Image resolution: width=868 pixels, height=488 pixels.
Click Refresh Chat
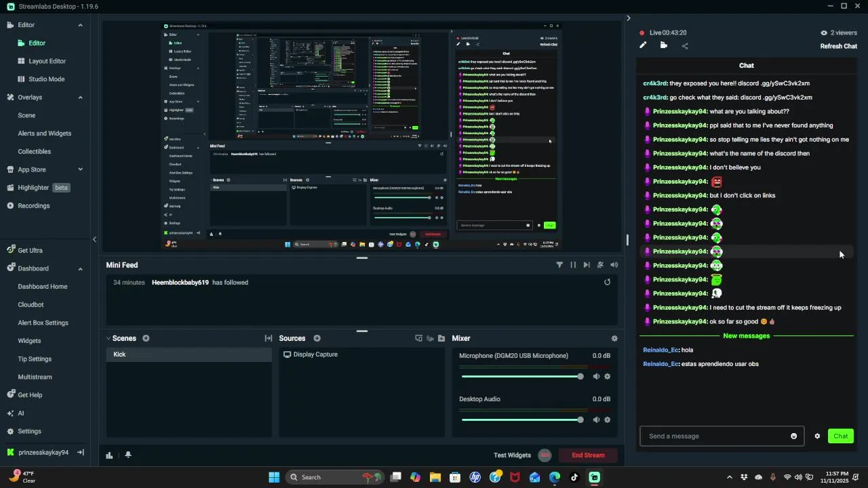pyautogui.click(x=838, y=46)
